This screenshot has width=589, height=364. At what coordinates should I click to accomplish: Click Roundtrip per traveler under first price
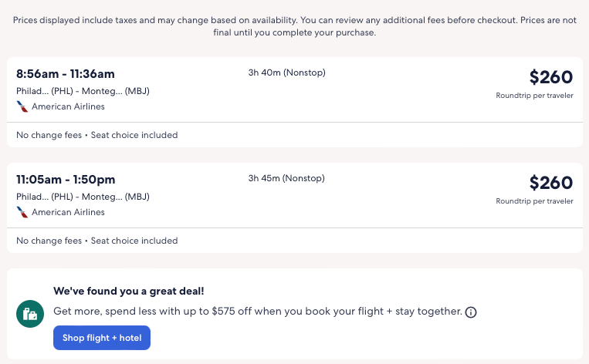(534, 96)
